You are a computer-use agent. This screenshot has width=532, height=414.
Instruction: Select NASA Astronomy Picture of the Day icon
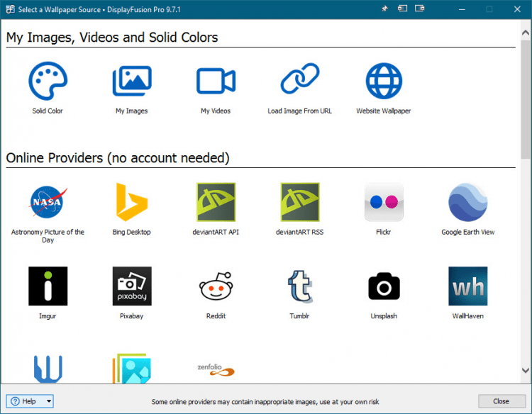pyautogui.click(x=48, y=202)
